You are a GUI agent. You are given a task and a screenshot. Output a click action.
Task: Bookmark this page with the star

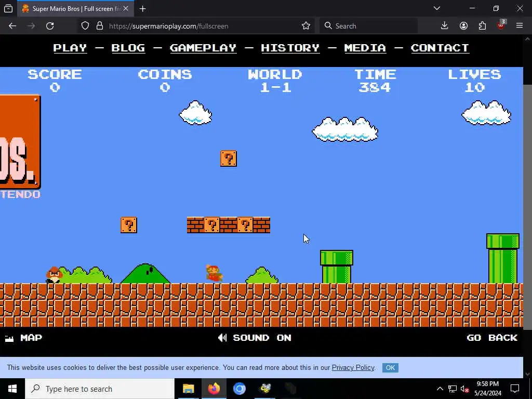(305, 26)
